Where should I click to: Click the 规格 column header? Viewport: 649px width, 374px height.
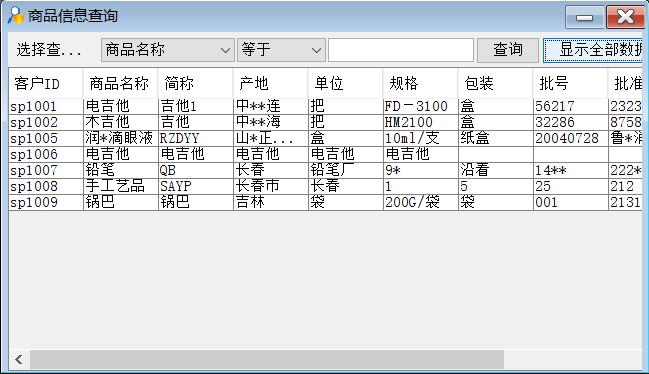pyautogui.click(x=421, y=84)
